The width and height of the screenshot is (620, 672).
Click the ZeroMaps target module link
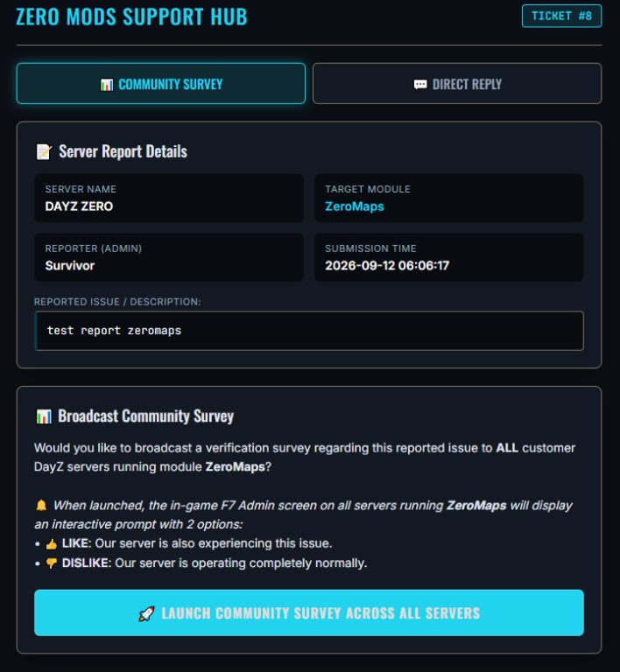click(x=355, y=206)
